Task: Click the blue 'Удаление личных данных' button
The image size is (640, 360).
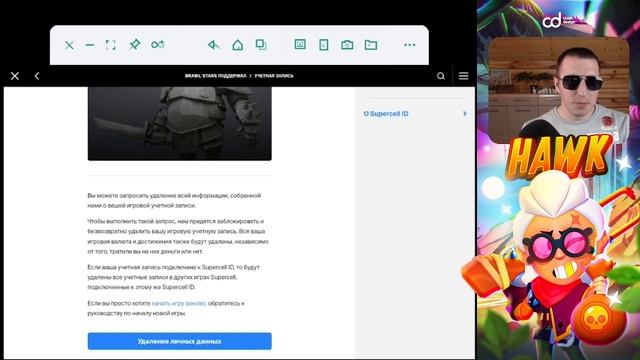Action: pos(180,341)
